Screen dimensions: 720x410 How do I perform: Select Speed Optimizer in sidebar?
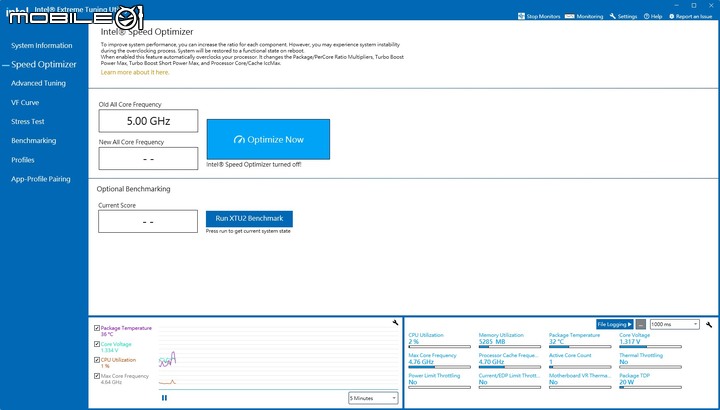(x=44, y=64)
